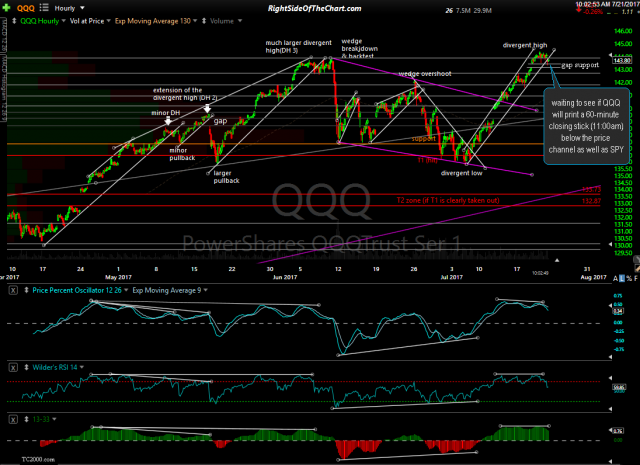Click the red down arrow change indicator
640x465 pixels.
pyautogui.click(x=579, y=10)
